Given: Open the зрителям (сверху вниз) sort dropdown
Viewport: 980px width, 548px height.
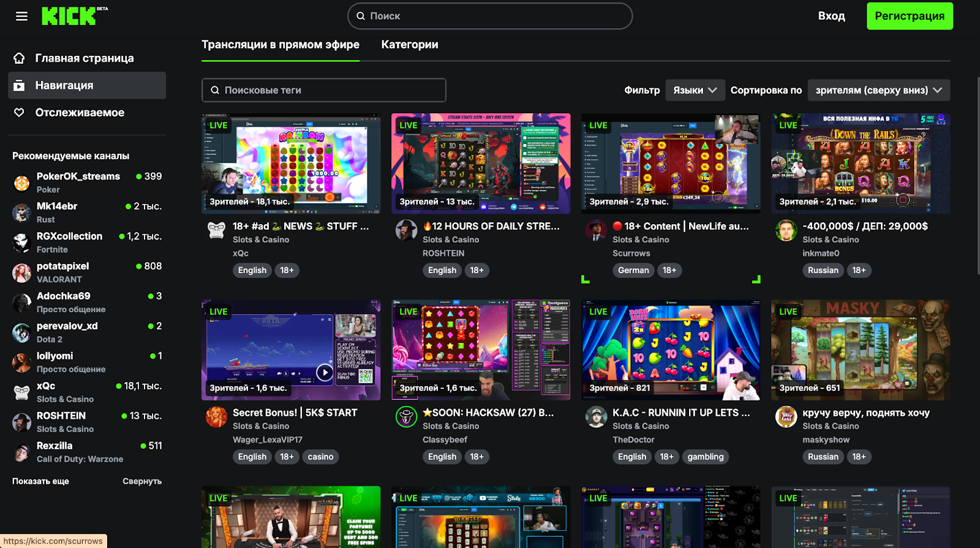Looking at the screenshot, I should coord(878,90).
